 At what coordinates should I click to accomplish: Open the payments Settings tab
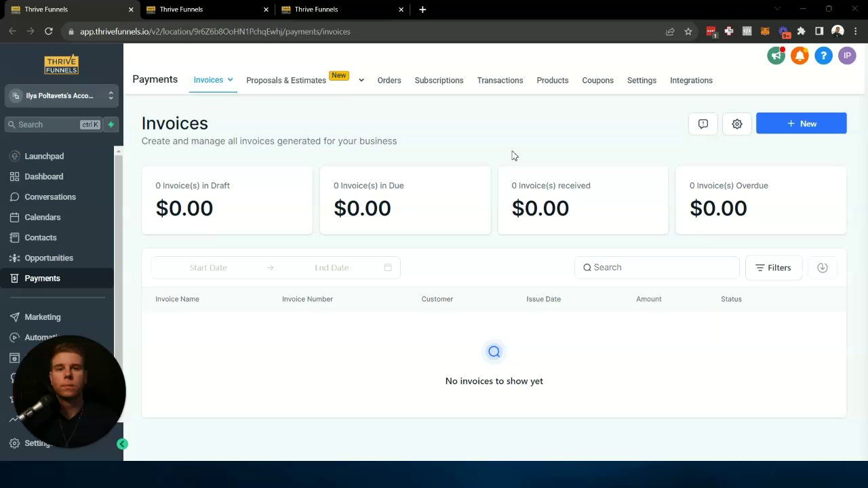coord(642,80)
